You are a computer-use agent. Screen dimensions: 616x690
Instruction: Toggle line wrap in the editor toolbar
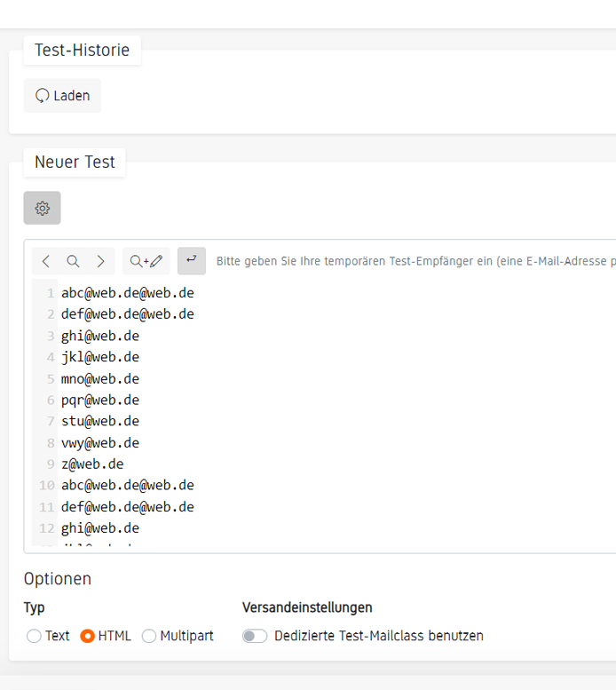coord(191,260)
